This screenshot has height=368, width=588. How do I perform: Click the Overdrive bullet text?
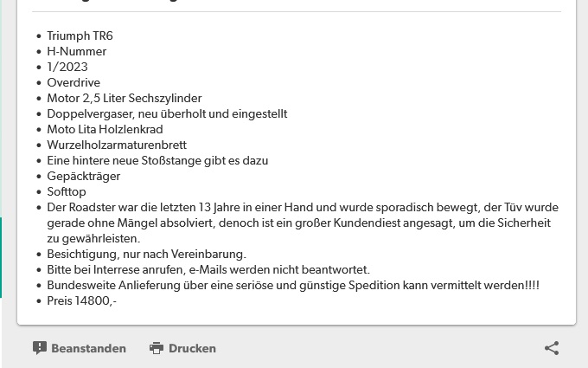73,82
